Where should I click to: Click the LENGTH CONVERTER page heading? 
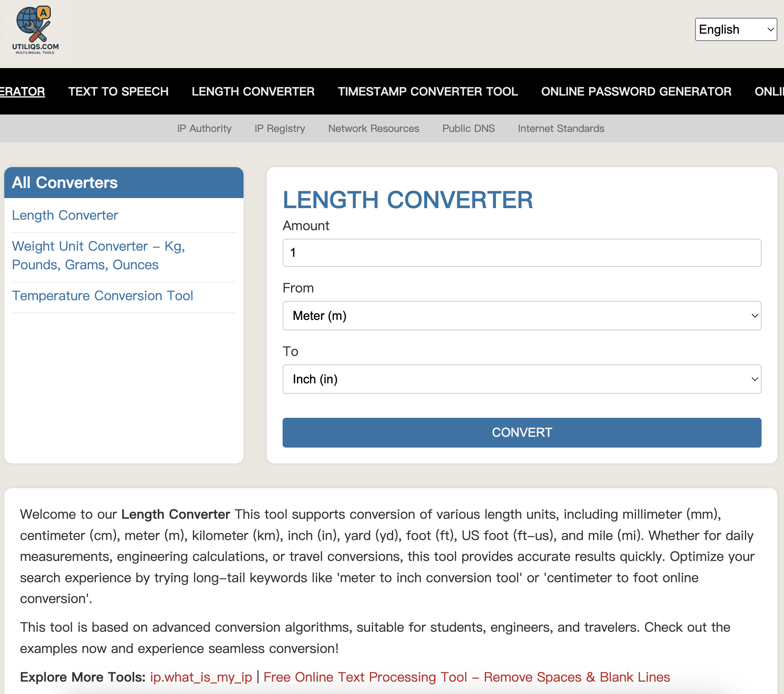pos(408,200)
